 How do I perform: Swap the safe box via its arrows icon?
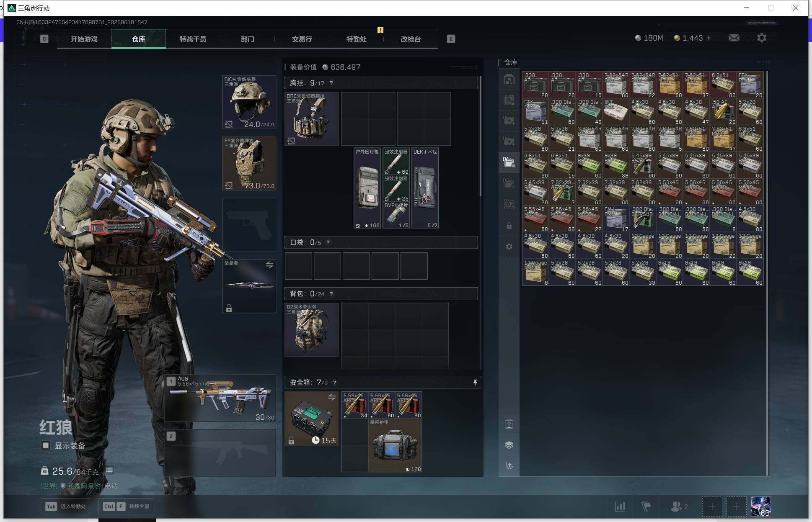click(x=332, y=397)
